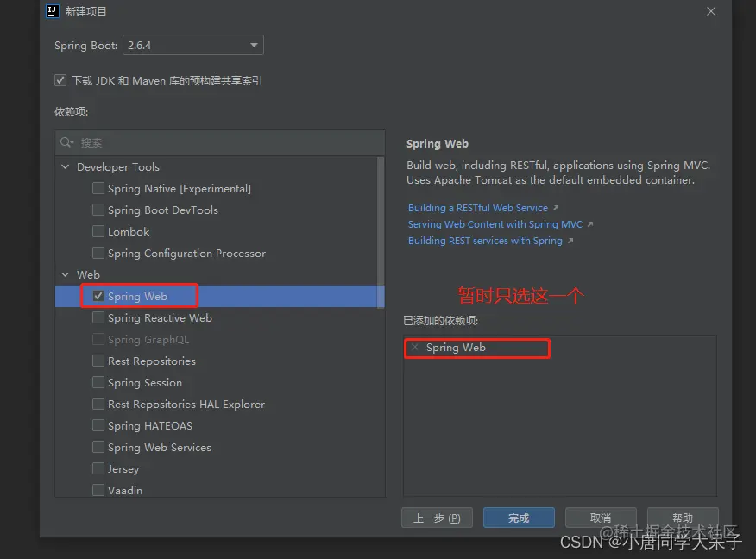Image resolution: width=756 pixels, height=559 pixels.
Task: Click the 上一步 (P) button
Action: coord(437,518)
